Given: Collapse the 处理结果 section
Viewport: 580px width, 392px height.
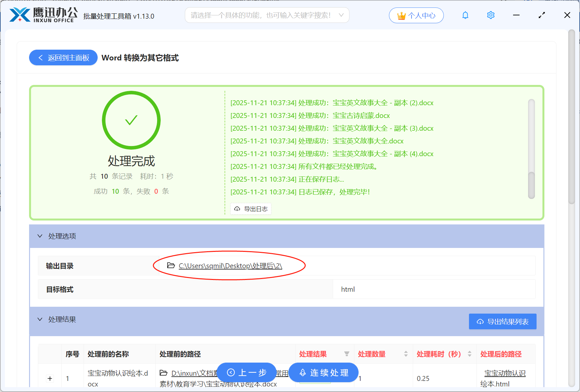Looking at the screenshot, I should [40, 319].
